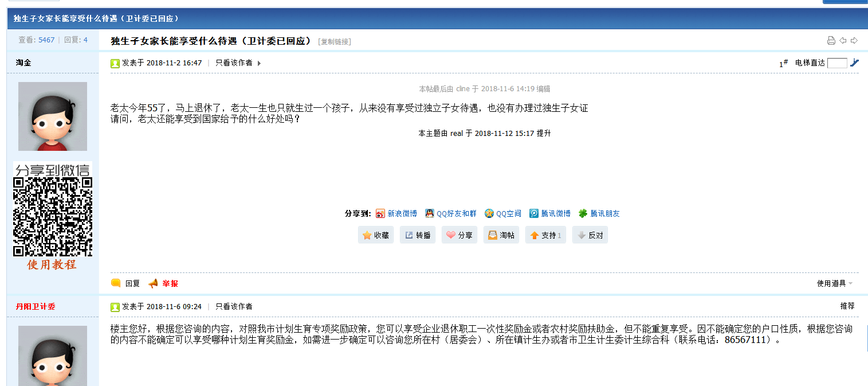Downvote post with 反对 button
This screenshot has width=868, height=386.
pos(590,235)
